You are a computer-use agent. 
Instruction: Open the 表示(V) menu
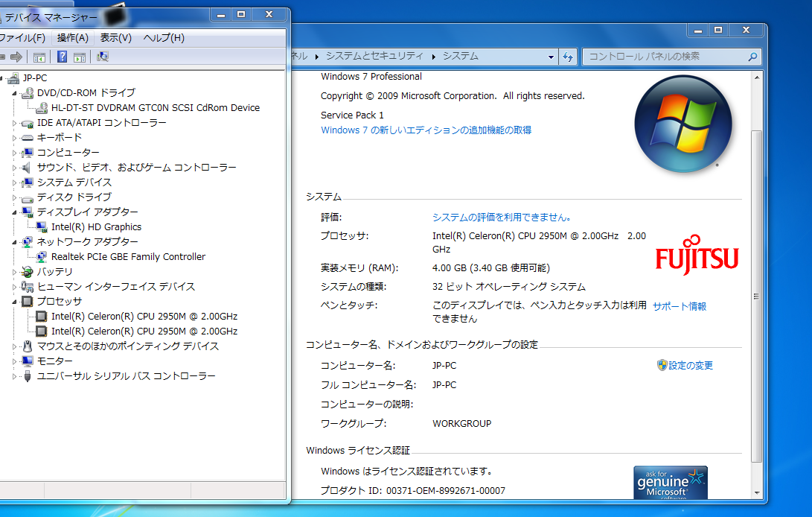click(115, 38)
